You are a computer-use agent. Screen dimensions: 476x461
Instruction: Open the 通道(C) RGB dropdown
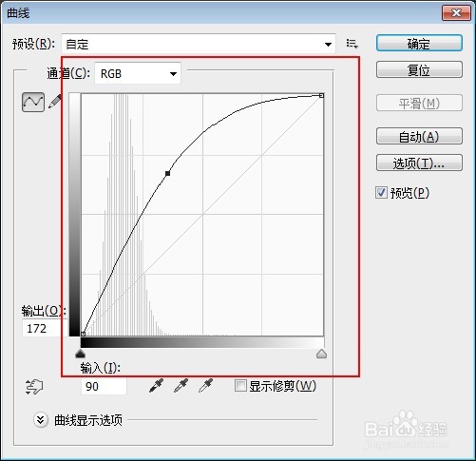pyautogui.click(x=138, y=73)
